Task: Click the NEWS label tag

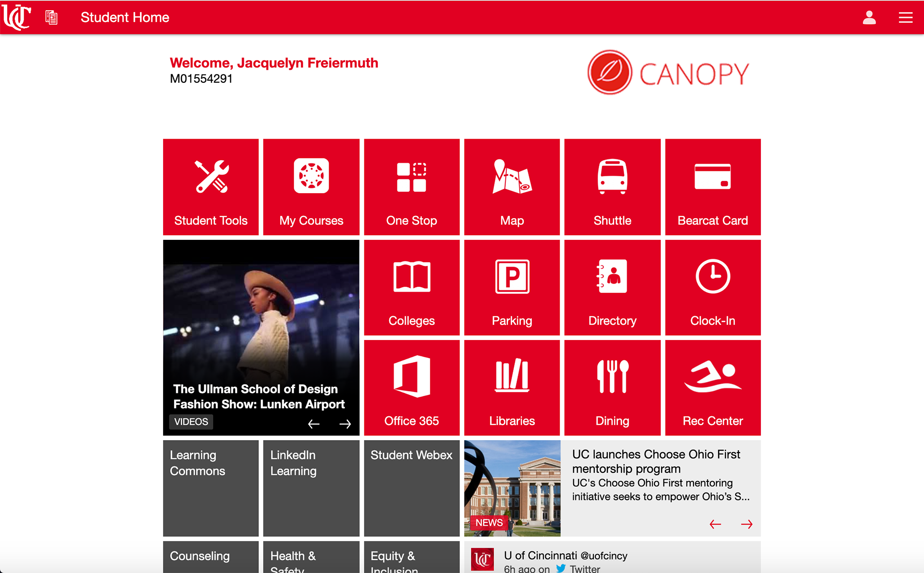Action: (x=489, y=522)
